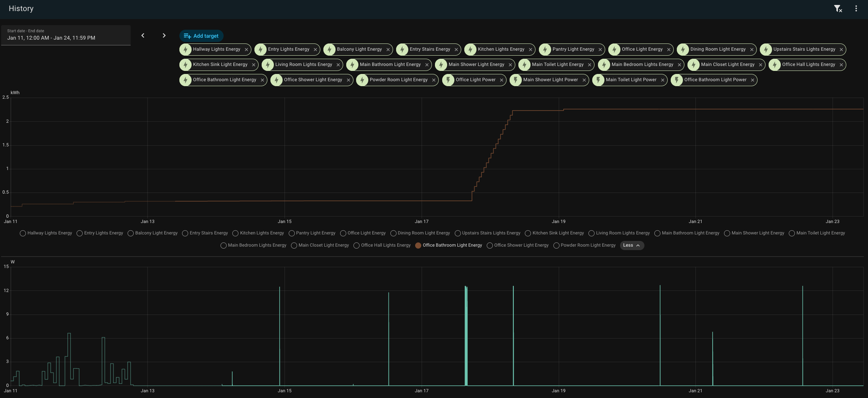This screenshot has width=868, height=398.
Task: Go to the next date range
Action: (164, 35)
